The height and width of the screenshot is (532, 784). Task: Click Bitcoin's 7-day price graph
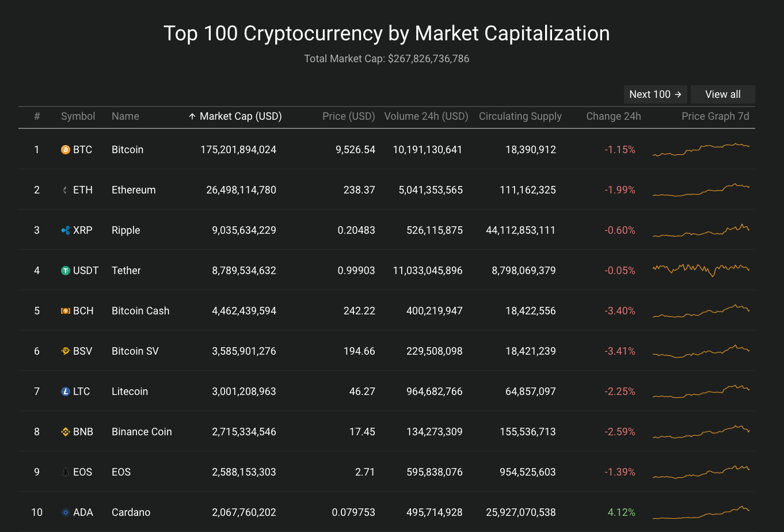click(701, 150)
